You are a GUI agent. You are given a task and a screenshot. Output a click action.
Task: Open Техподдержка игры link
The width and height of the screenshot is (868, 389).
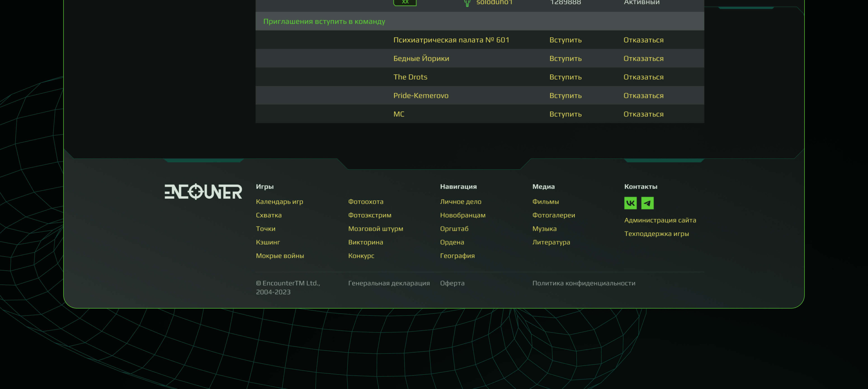click(x=656, y=234)
